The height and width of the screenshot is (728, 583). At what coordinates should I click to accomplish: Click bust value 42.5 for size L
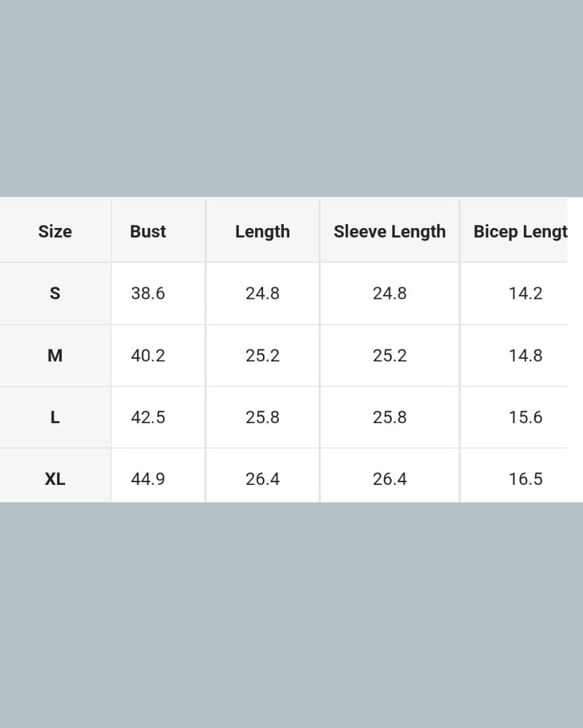(148, 417)
